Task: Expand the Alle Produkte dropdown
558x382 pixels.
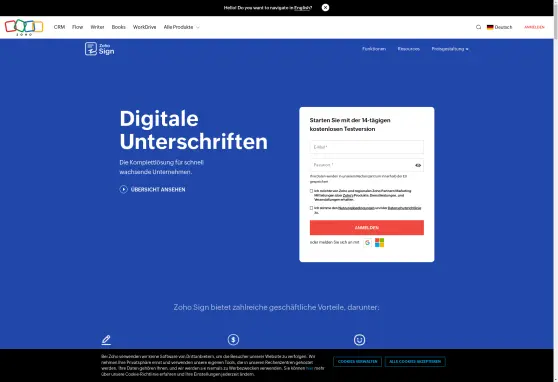Action: (x=181, y=27)
